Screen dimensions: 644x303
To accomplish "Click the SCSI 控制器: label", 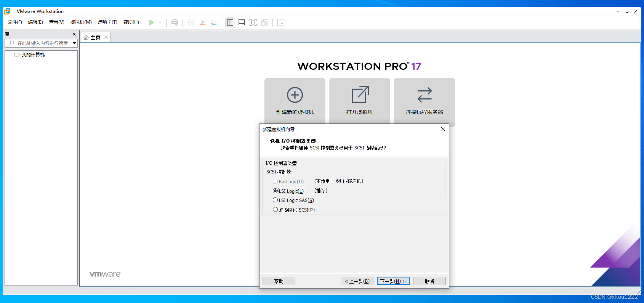I will click(280, 172).
